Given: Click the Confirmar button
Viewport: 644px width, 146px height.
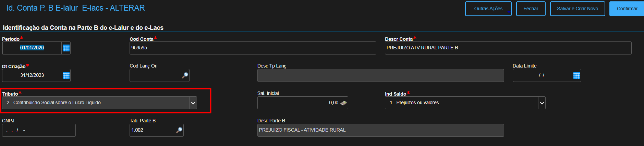Looking at the screenshot, I should (x=627, y=9).
